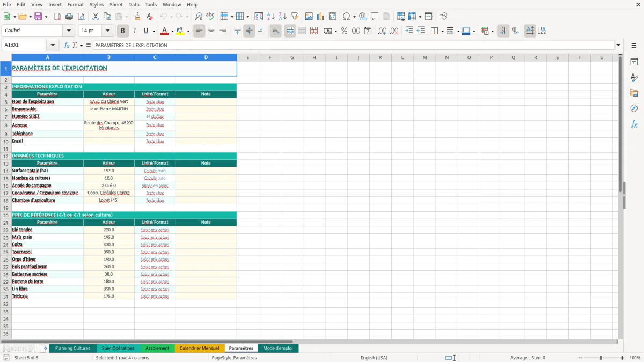Toggle Align Right
644x362 pixels.
click(x=223, y=31)
